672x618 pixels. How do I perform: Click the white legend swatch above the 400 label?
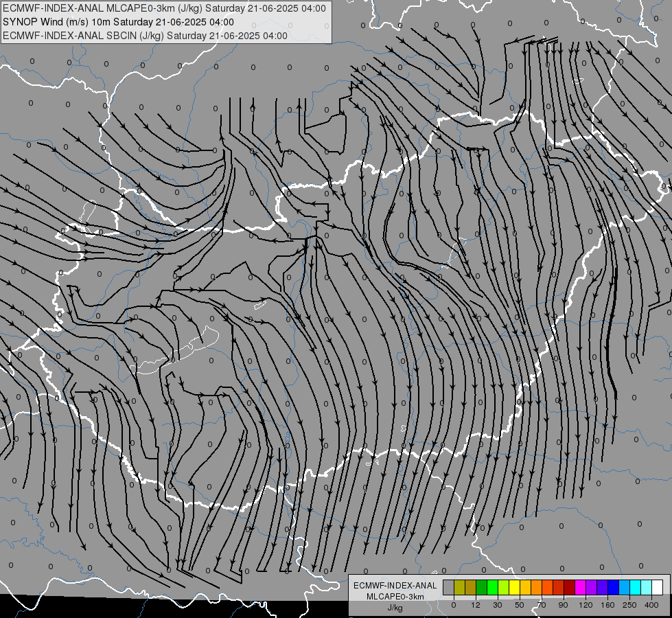pos(657,587)
